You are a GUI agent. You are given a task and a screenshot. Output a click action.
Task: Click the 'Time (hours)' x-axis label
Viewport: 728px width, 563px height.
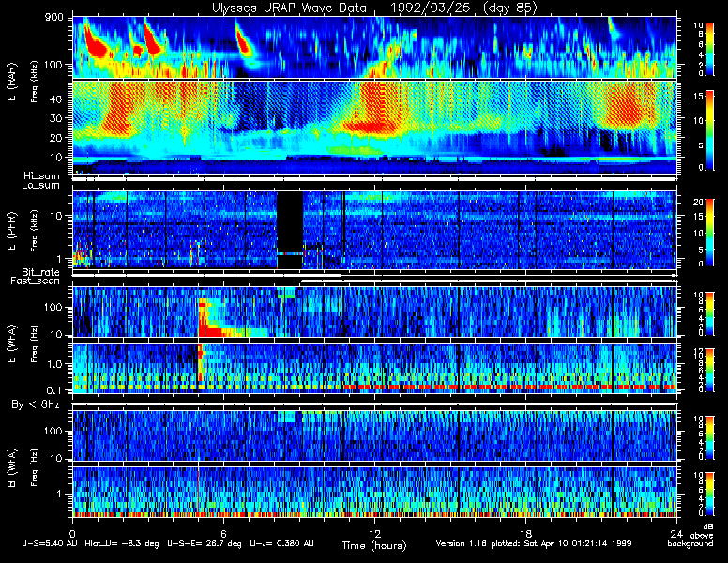(x=374, y=546)
